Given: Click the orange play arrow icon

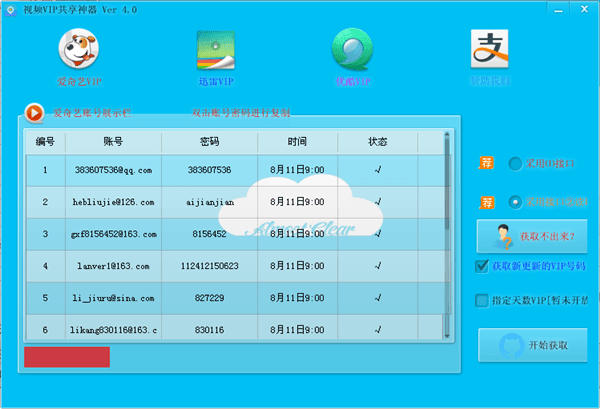Looking at the screenshot, I should (33, 113).
